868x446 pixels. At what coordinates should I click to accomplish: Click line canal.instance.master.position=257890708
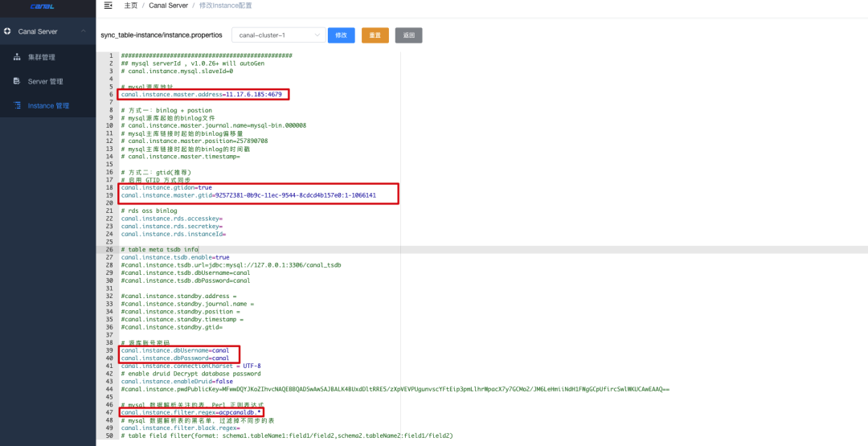pos(194,141)
